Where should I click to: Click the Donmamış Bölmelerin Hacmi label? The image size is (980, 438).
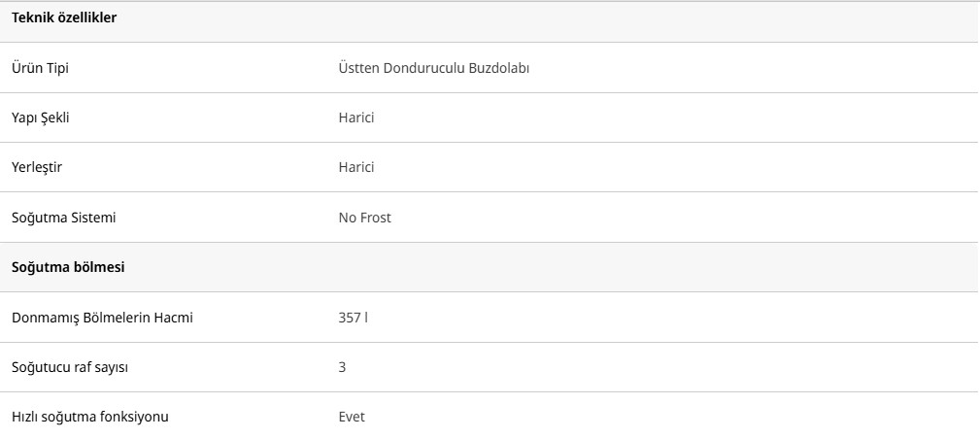point(102,317)
